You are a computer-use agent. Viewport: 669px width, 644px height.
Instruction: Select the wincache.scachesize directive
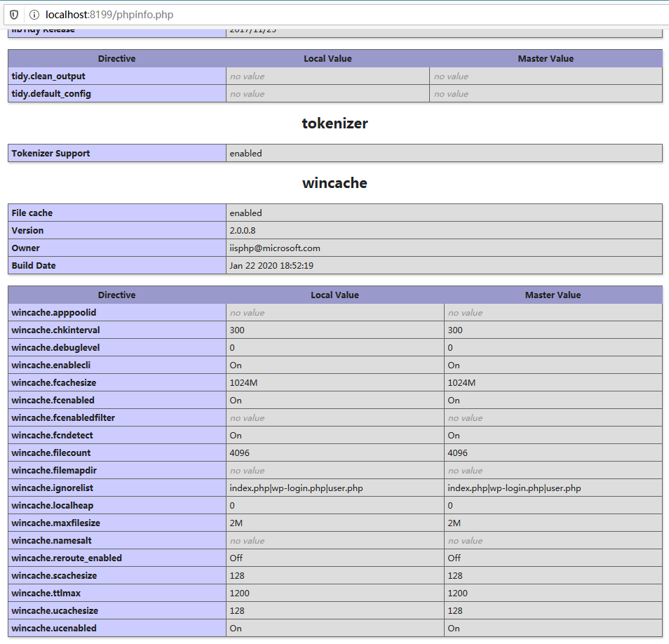pos(117,575)
